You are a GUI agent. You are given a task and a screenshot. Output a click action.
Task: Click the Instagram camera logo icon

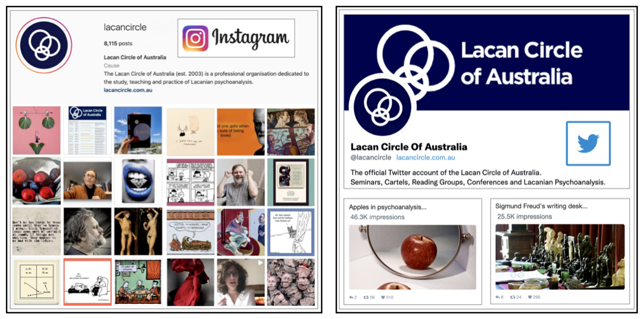click(x=195, y=38)
